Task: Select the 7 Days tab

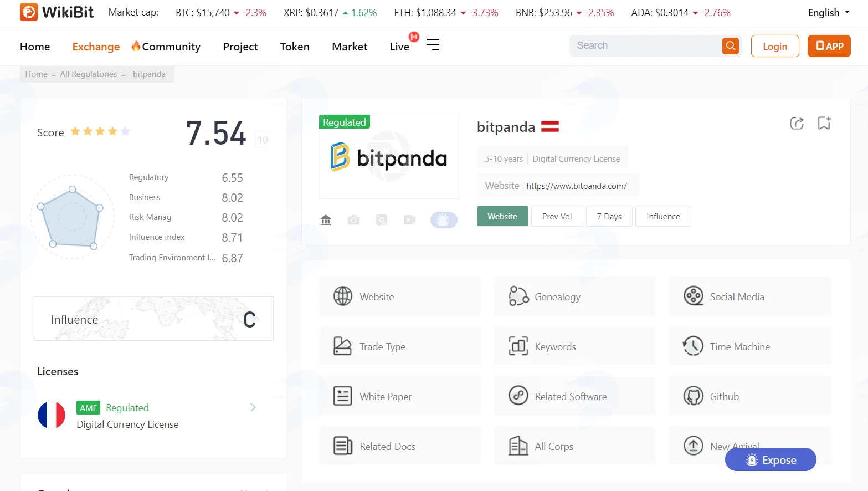Action: [x=609, y=216]
